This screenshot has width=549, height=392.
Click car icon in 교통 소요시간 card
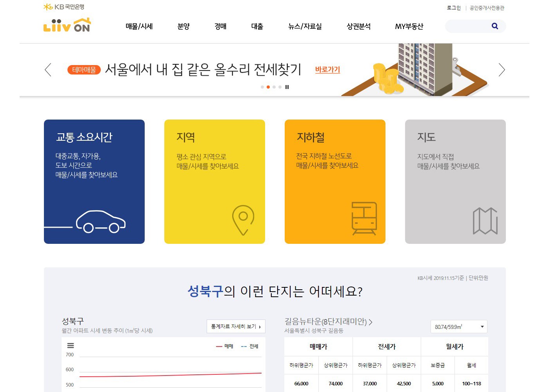tap(100, 222)
